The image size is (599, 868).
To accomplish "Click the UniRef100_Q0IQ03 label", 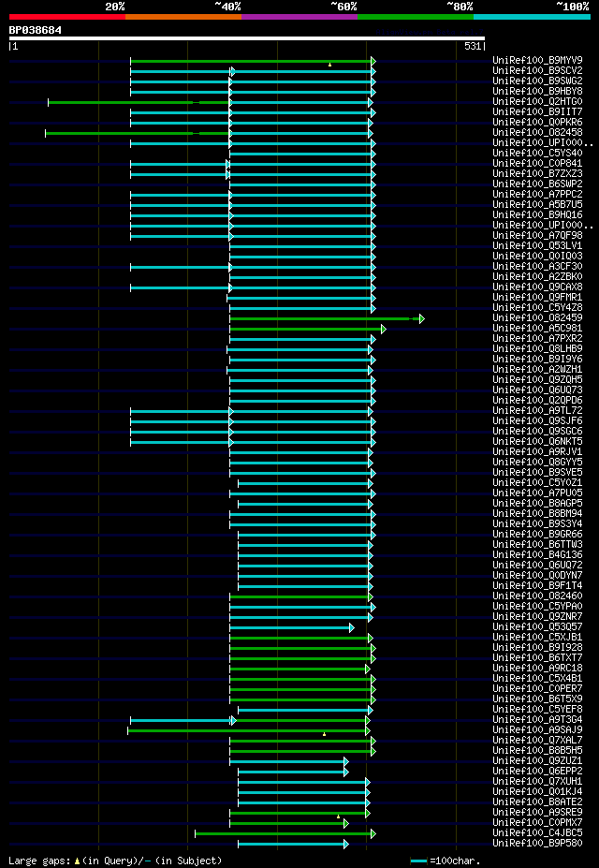I will pos(537,257).
